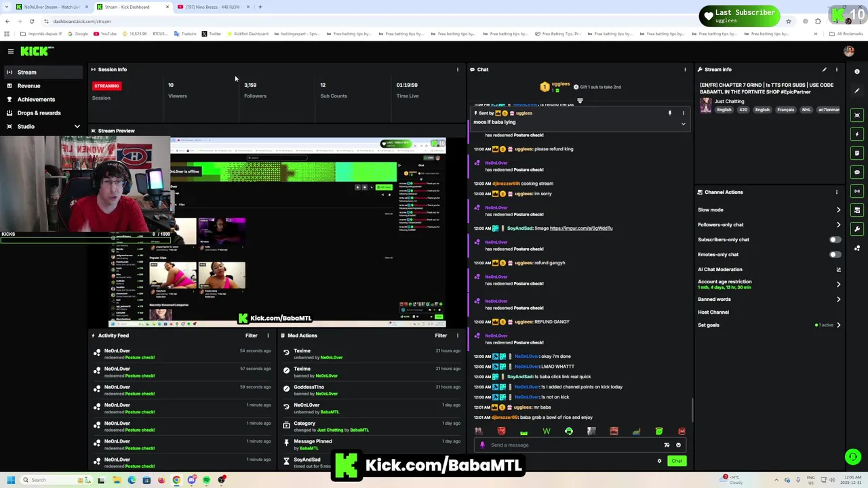
Task: Open Session Info panel options menu
Action: point(457,69)
